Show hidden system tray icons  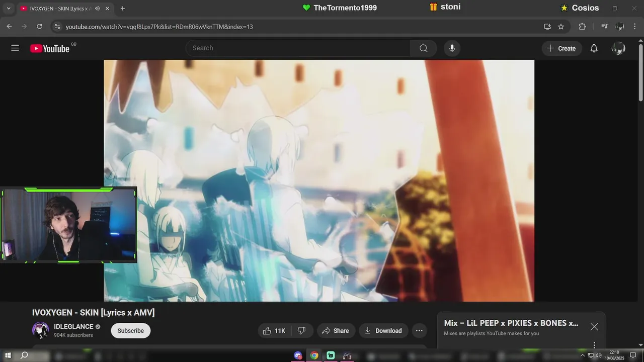583,355
